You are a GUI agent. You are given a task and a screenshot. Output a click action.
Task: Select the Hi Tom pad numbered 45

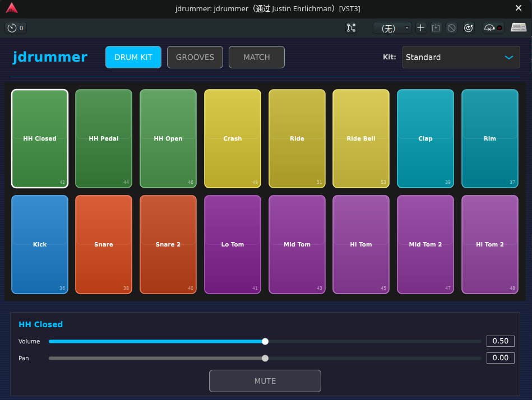click(361, 244)
